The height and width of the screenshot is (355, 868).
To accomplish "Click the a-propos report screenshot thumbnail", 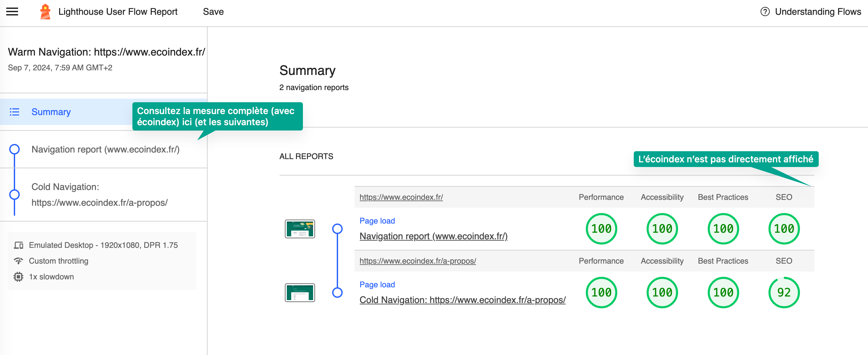I will [x=300, y=293].
